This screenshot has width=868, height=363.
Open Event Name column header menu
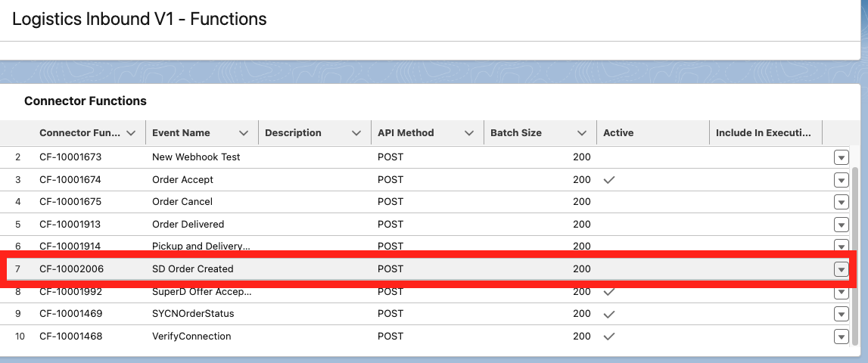tap(244, 133)
